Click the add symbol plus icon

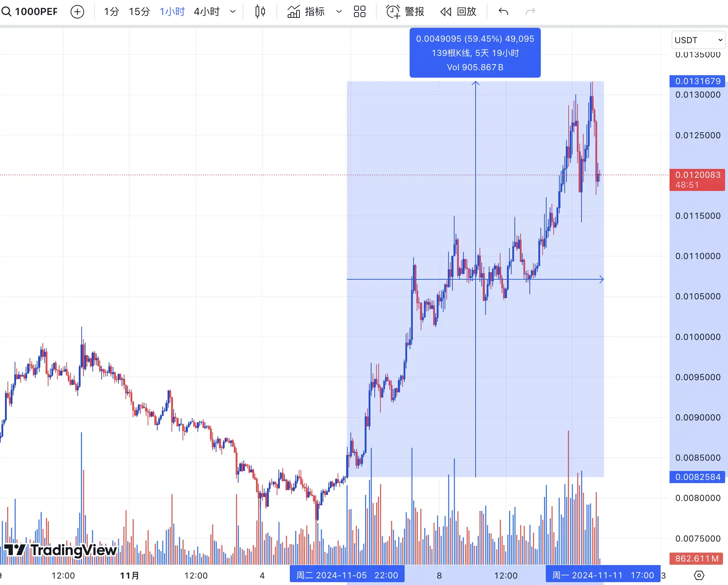tap(77, 12)
